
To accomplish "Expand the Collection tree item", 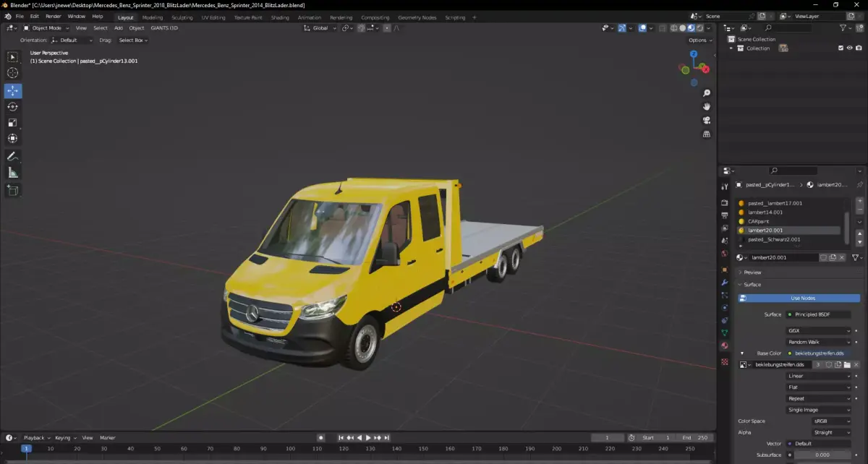I will (x=731, y=48).
